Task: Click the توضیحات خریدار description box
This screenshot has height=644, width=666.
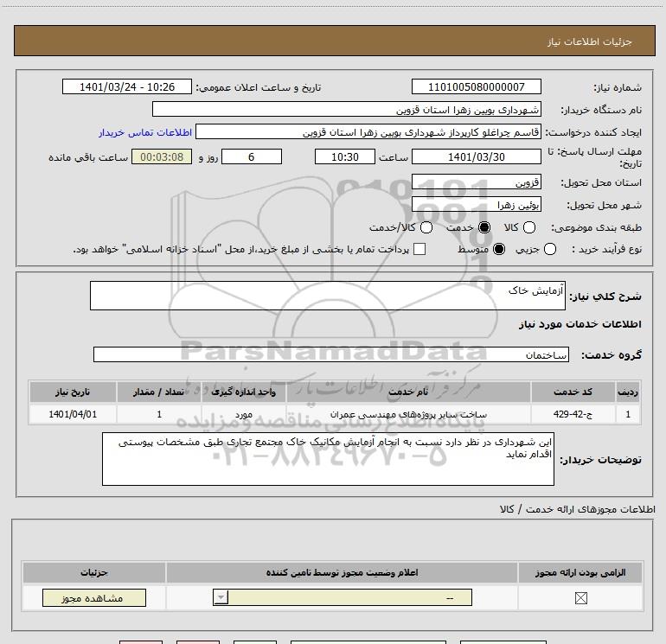Action: coord(328,459)
